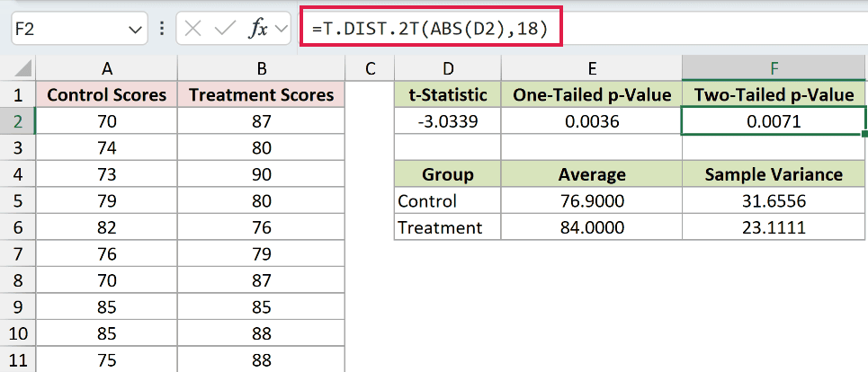Select column D header
868x372 pixels.
448,68
